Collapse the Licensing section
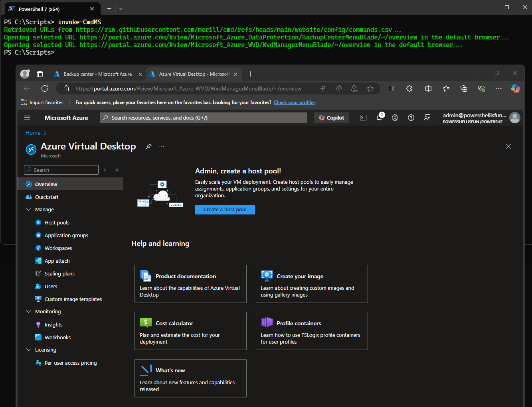This screenshot has width=532, height=407. pos(28,350)
